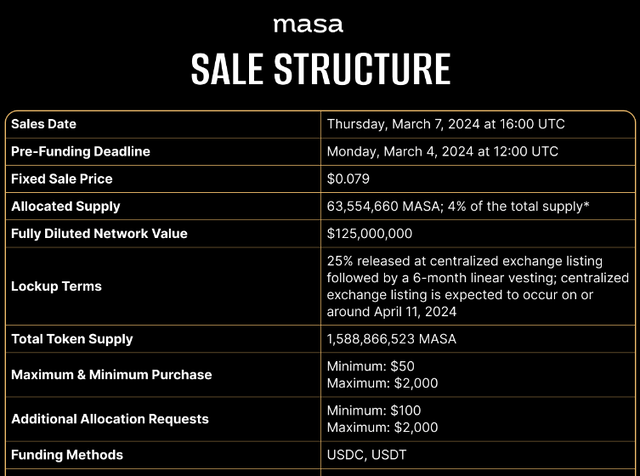
Task: Select the Total Token Supply label
Action: 72,339
